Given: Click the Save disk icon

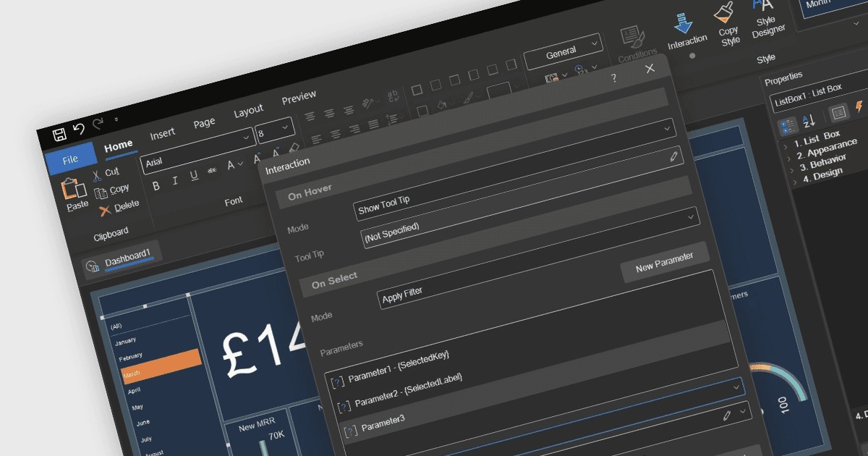Looking at the screenshot, I should click(59, 134).
